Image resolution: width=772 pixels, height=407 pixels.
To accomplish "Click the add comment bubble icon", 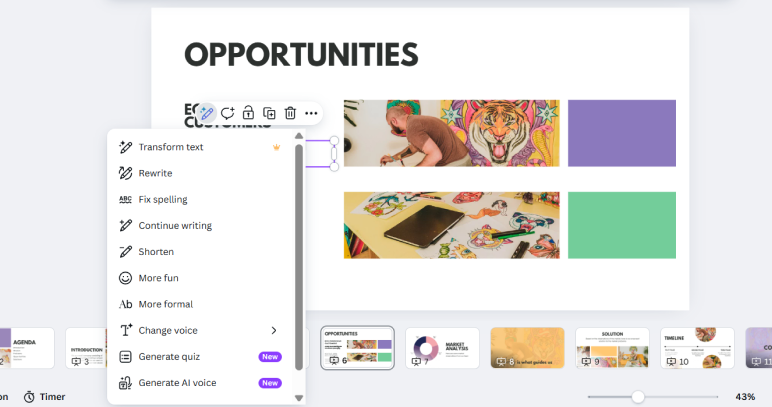I will pyautogui.click(x=227, y=113).
